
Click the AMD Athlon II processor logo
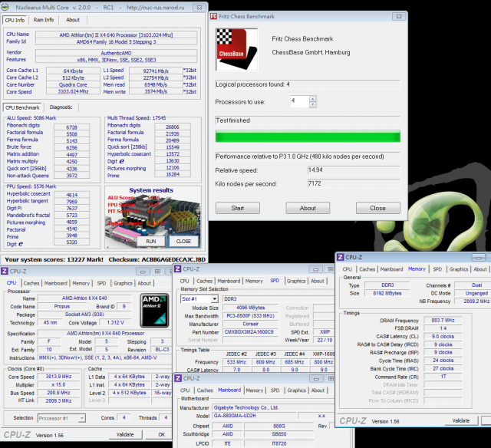155,310
